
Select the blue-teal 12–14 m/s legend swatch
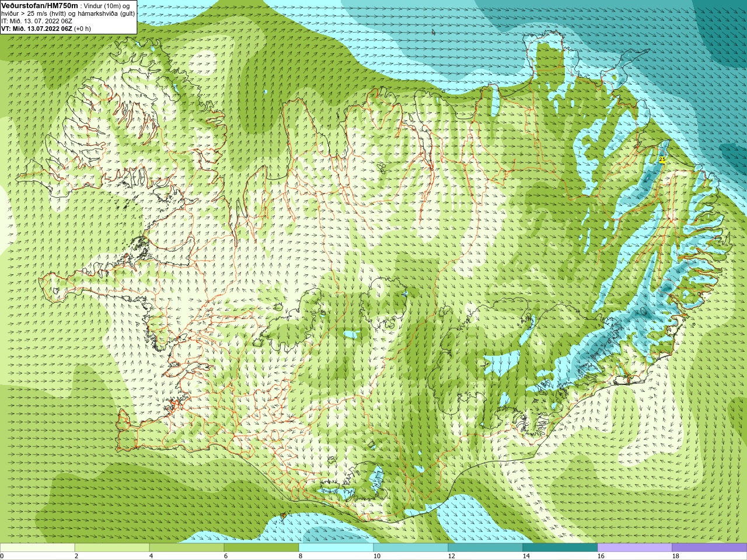[486, 548]
